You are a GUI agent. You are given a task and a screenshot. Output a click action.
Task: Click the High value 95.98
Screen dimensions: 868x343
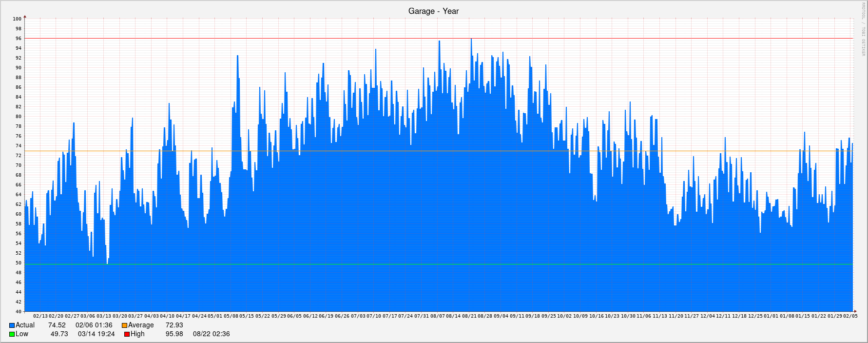tap(174, 334)
